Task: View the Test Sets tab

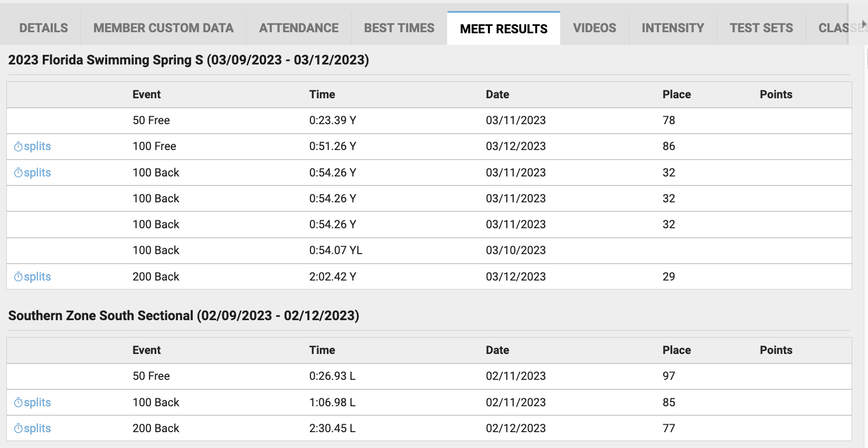Action: (x=761, y=28)
